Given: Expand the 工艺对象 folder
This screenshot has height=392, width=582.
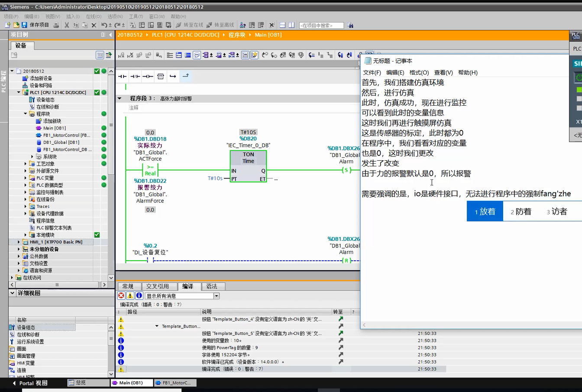Looking at the screenshot, I should point(26,164).
